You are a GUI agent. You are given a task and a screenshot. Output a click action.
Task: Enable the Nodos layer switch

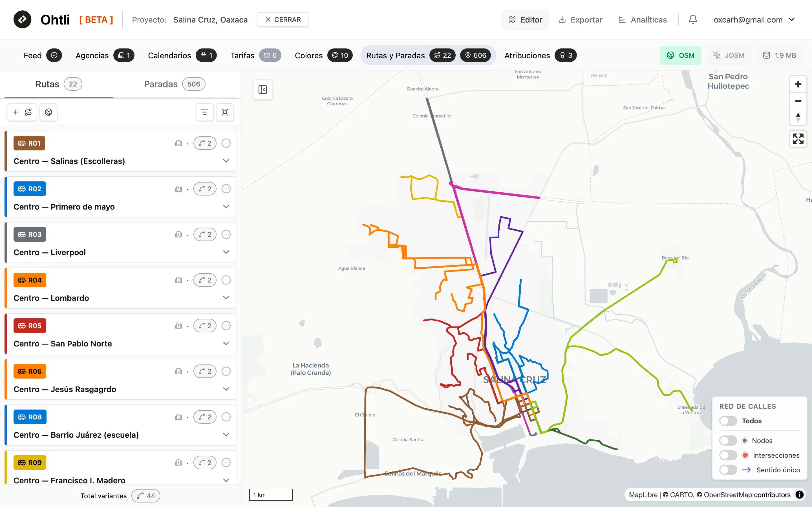[x=728, y=441]
